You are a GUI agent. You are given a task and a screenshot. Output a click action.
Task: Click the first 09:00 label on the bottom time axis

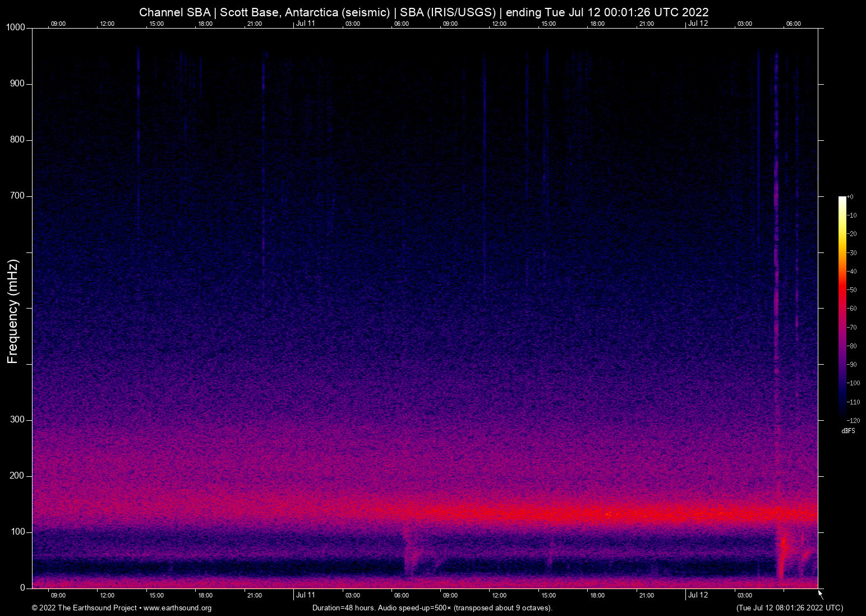coord(58,595)
